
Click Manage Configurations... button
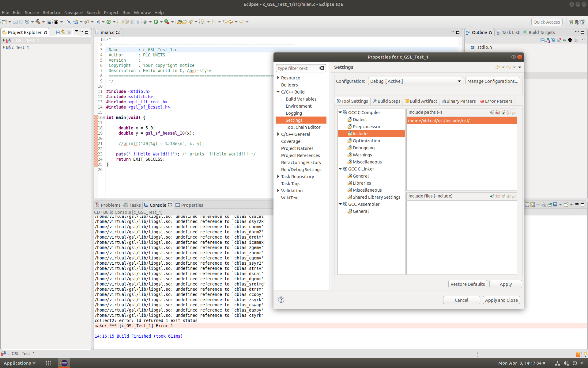point(493,81)
